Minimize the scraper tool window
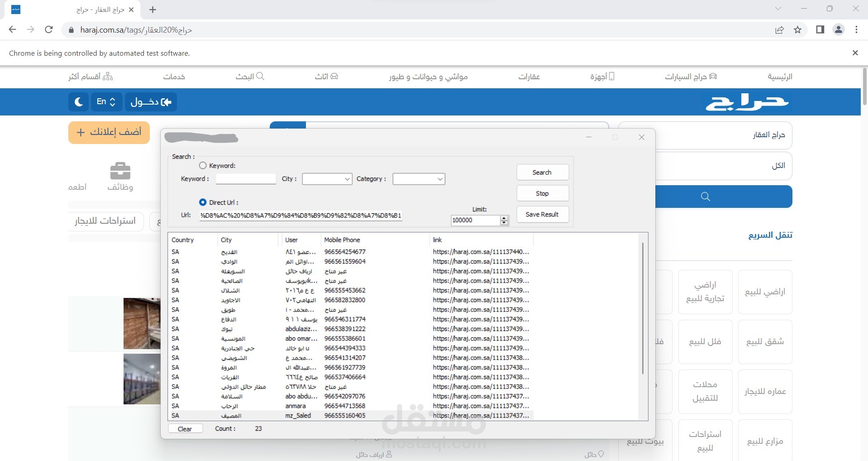The height and width of the screenshot is (461, 868). coord(589,137)
